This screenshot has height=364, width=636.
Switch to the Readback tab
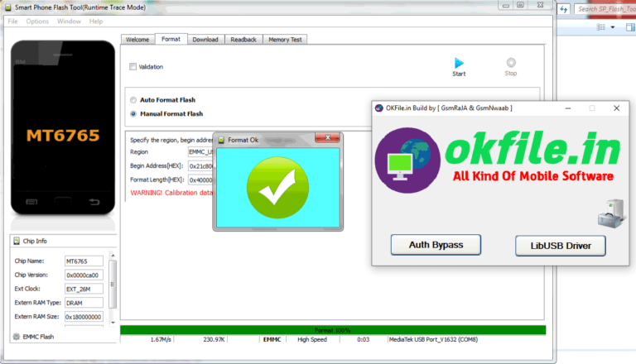pyautogui.click(x=243, y=40)
